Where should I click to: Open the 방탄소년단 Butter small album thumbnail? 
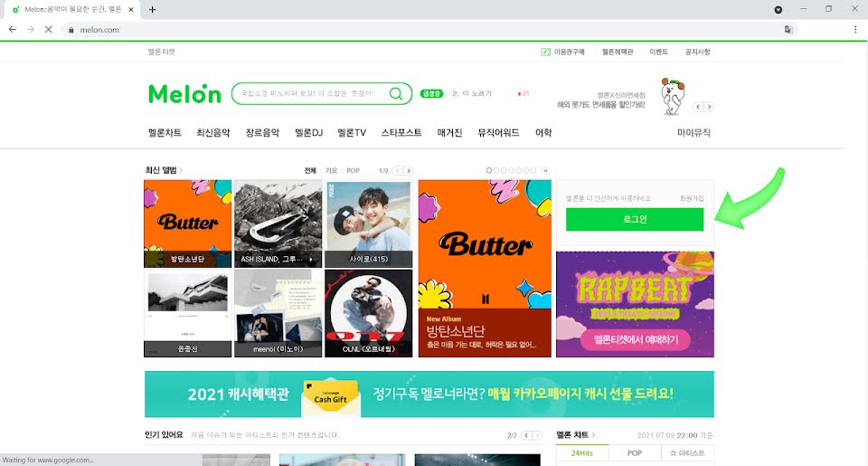click(x=188, y=223)
